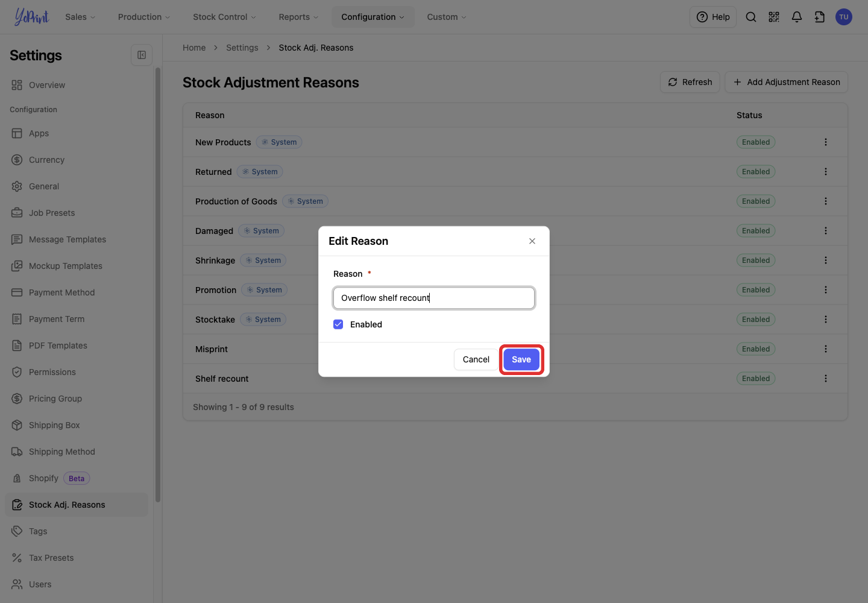
Task: Open row actions for Shelf recount
Action: point(826,379)
